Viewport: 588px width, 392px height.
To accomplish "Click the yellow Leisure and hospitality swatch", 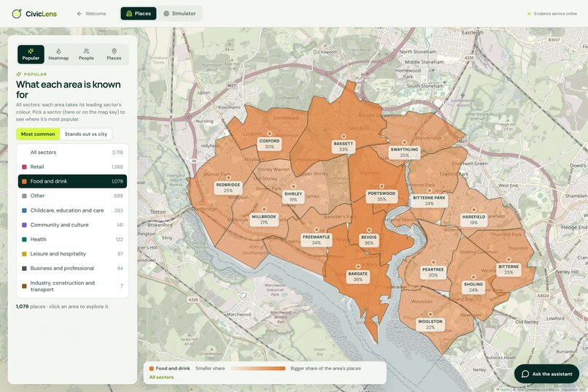I will point(24,254).
